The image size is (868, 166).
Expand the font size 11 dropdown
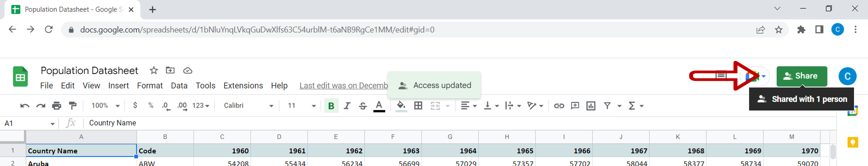coord(302,106)
